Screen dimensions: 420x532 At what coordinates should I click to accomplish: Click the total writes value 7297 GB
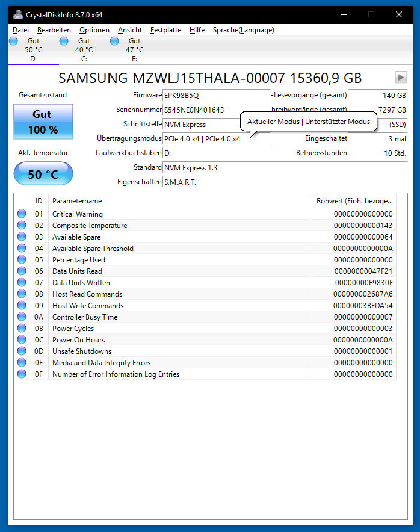pos(378,110)
